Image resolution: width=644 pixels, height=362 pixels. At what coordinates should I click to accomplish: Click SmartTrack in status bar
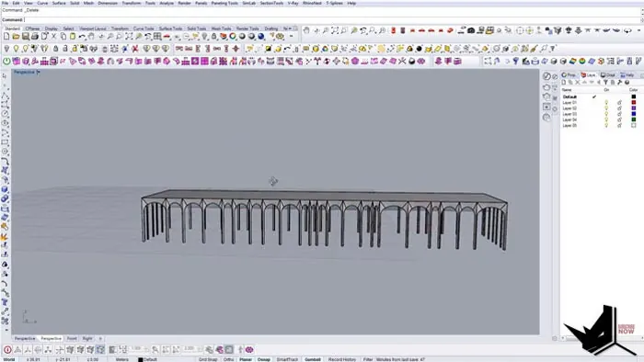[x=287, y=359]
